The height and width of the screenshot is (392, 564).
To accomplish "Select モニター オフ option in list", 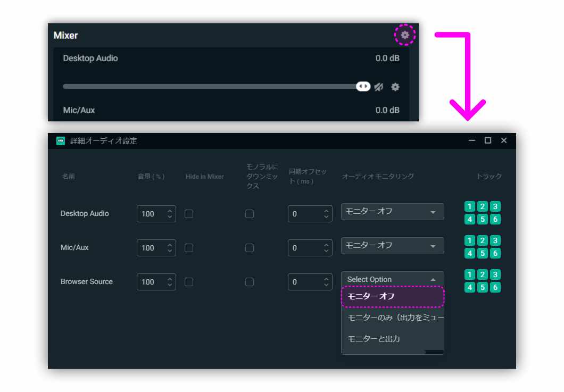I will coord(392,297).
